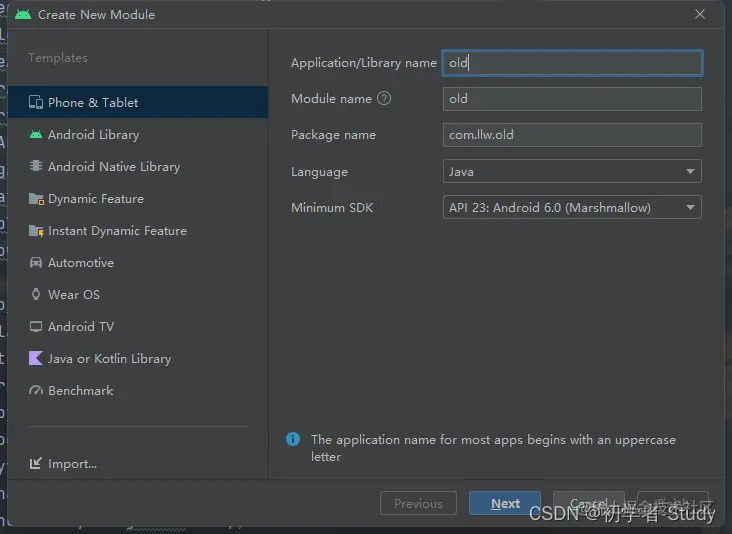The height and width of the screenshot is (534, 732).
Task: Choose Java or Kotlin Library template
Action: click(x=138, y=358)
